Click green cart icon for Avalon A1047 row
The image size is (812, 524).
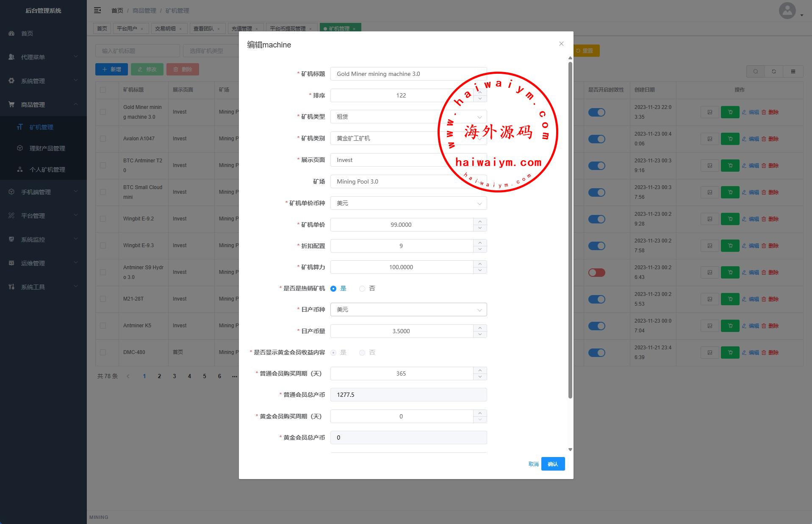tap(730, 139)
